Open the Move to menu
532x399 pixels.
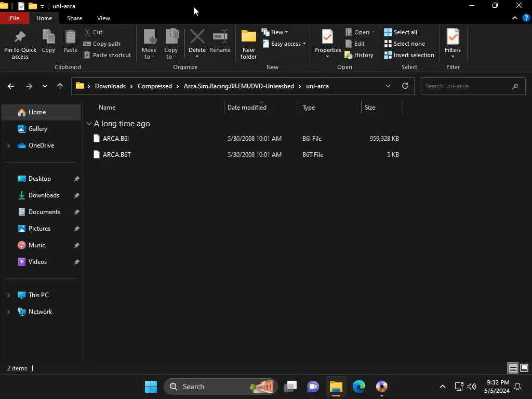[x=149, y=45]
